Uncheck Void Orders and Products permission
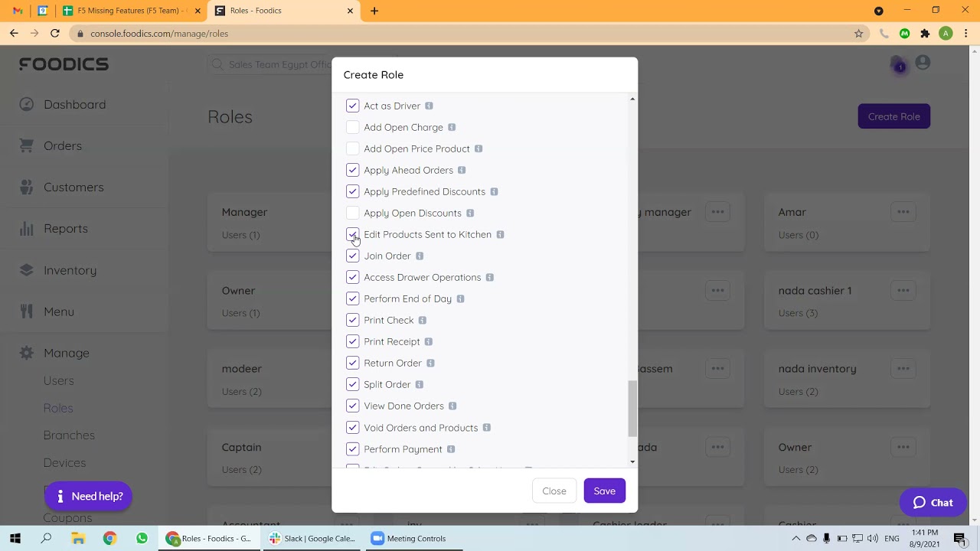Screen dimensions: 980x551 coord(352,428)
